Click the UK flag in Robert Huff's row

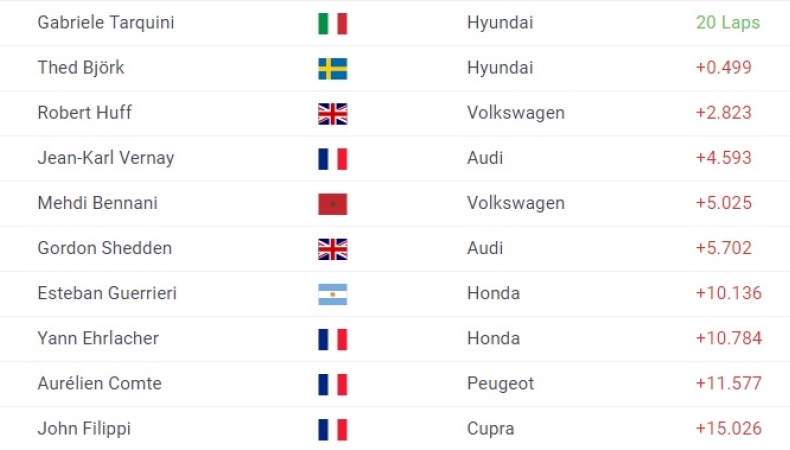[332, 113]
